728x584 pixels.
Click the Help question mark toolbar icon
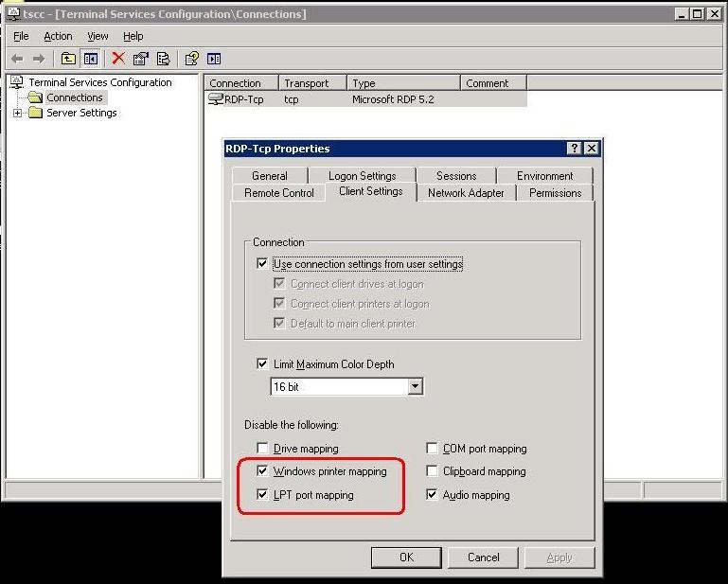(192, 59)
